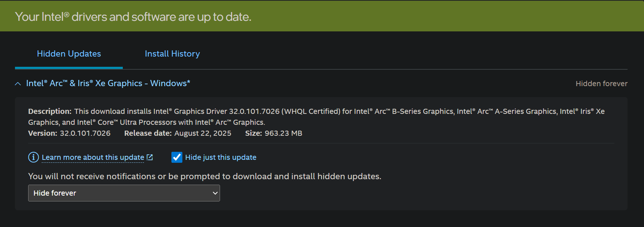Click the info circle icon
Viewport: 644px width, 227px height.
[33, 157]
